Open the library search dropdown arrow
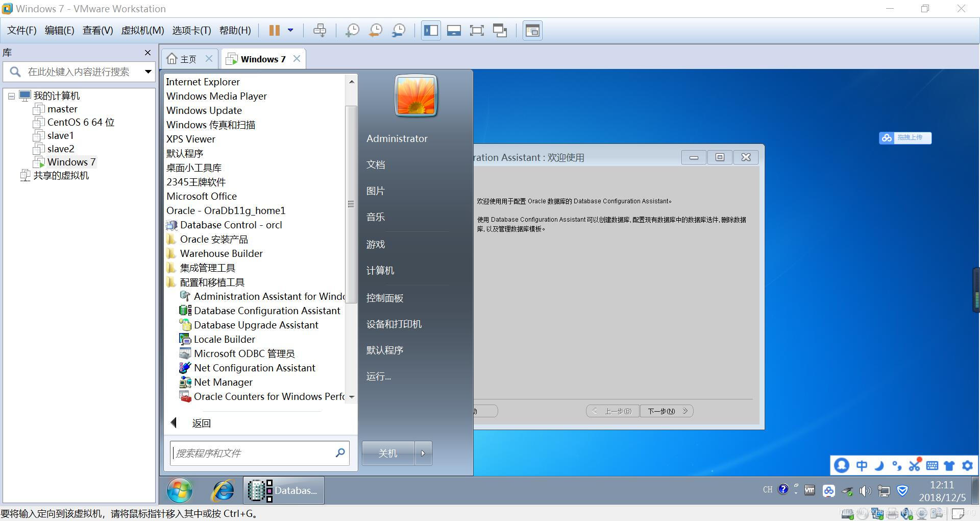 point(148,72)
